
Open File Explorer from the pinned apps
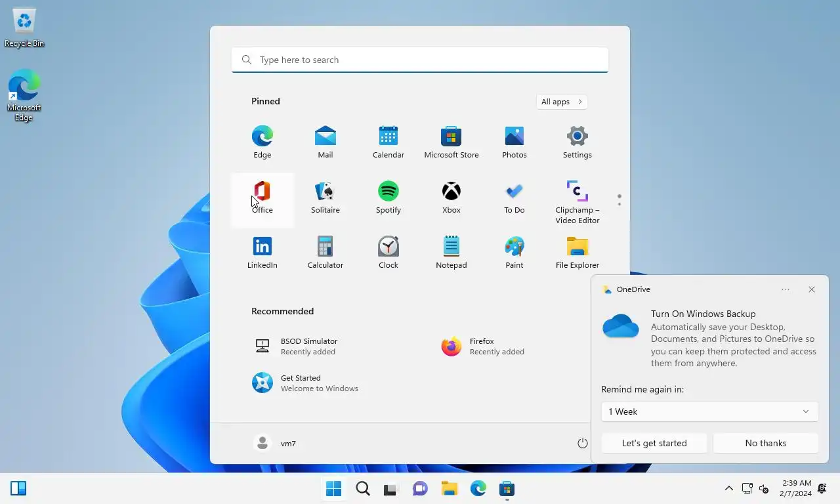[x=577, y=253]
